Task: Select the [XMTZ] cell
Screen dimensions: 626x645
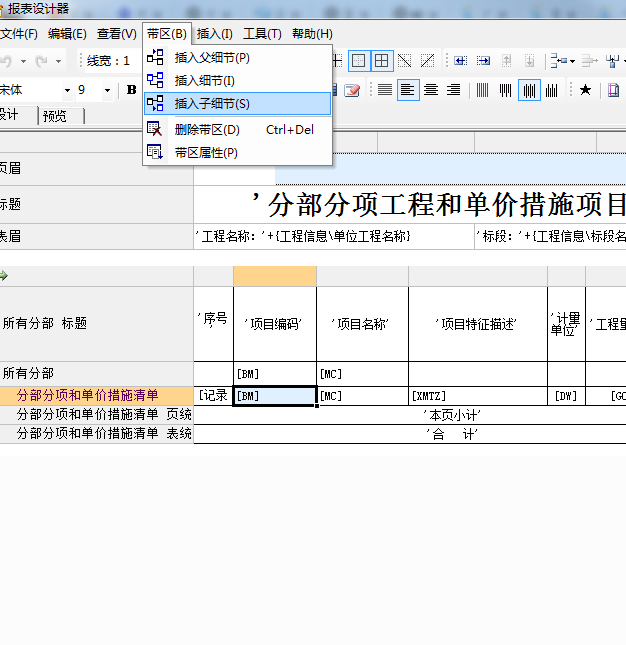Action: tap(478, 396)
